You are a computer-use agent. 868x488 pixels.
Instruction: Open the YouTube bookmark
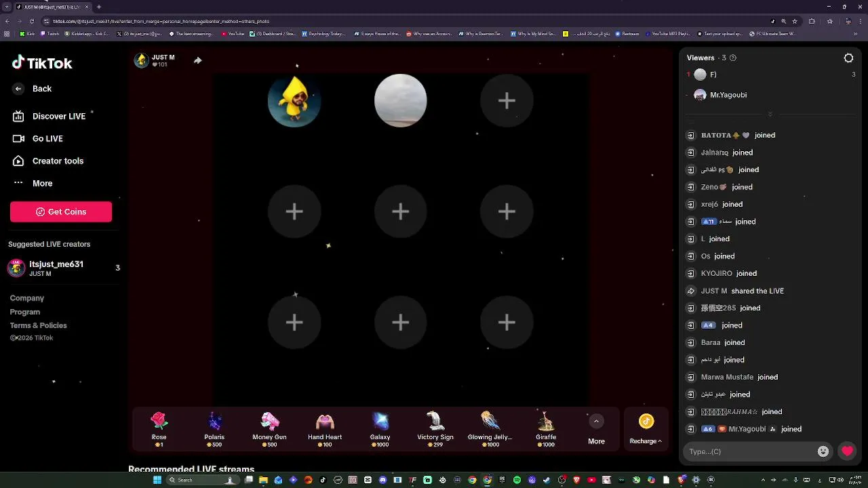[x=233, y=33]
